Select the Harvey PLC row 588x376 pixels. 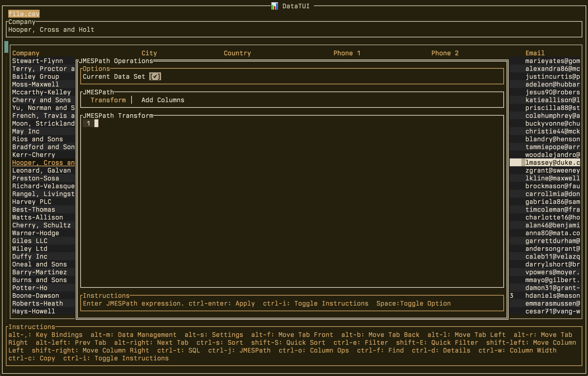pos(32,202)
